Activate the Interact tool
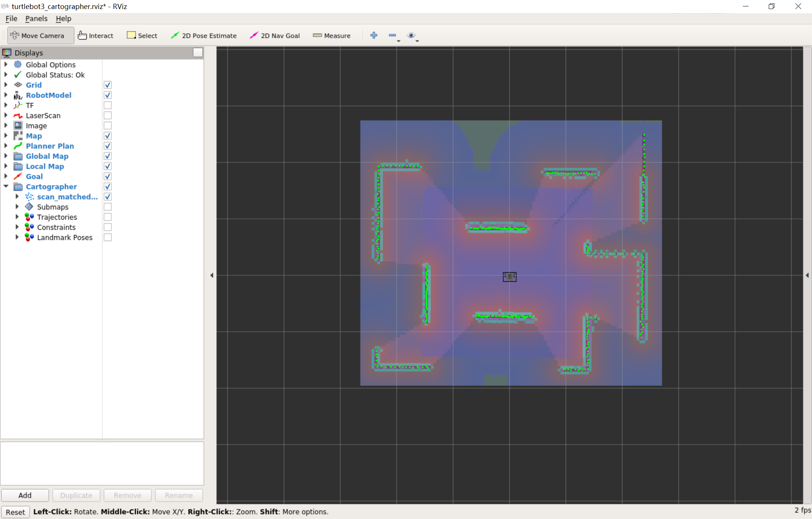Screen dimensions: 812x519 tap(95, 36)
